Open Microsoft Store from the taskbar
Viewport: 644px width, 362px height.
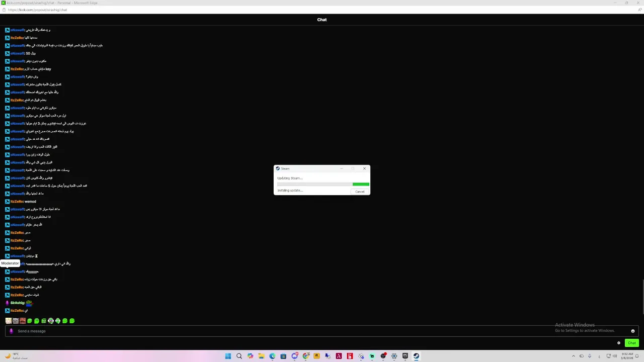click(x=283, y=356)
